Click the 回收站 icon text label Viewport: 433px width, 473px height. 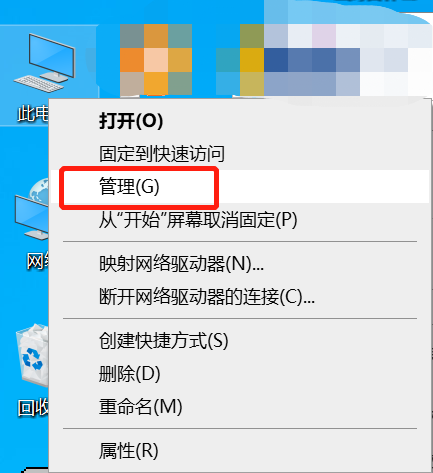coord(33,407)
